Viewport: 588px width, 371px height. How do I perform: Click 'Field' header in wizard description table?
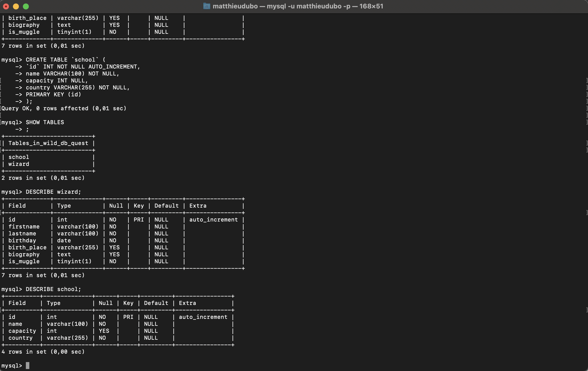coord(17,206)
